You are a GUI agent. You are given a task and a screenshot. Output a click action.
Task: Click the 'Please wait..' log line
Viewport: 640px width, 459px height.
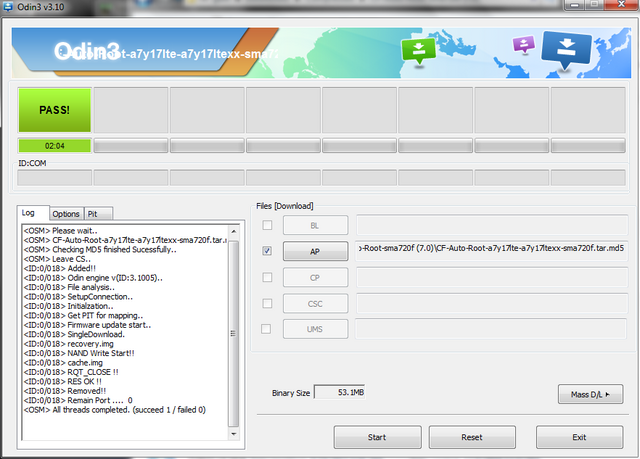tap(60, 231)
